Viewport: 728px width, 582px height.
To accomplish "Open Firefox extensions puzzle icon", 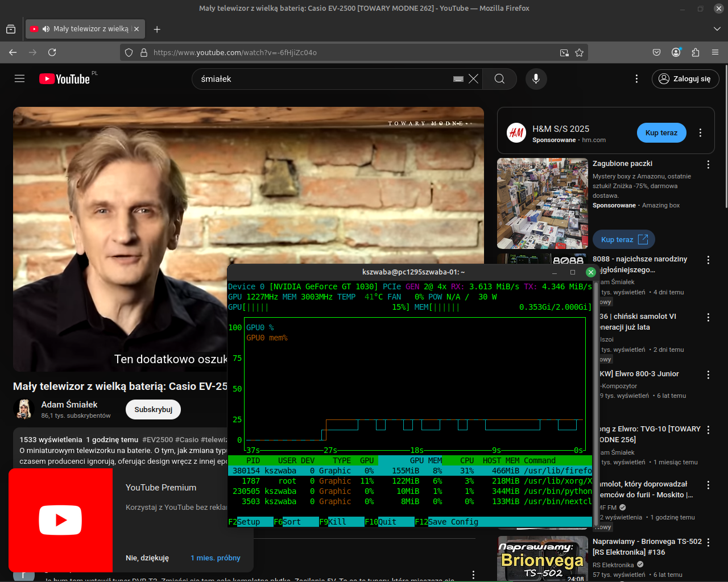I will click(x=696, y=52).
